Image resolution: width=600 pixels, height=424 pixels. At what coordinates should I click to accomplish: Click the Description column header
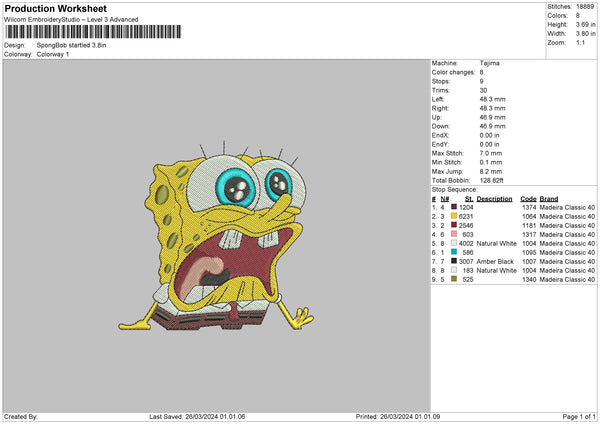click(494, 197)
